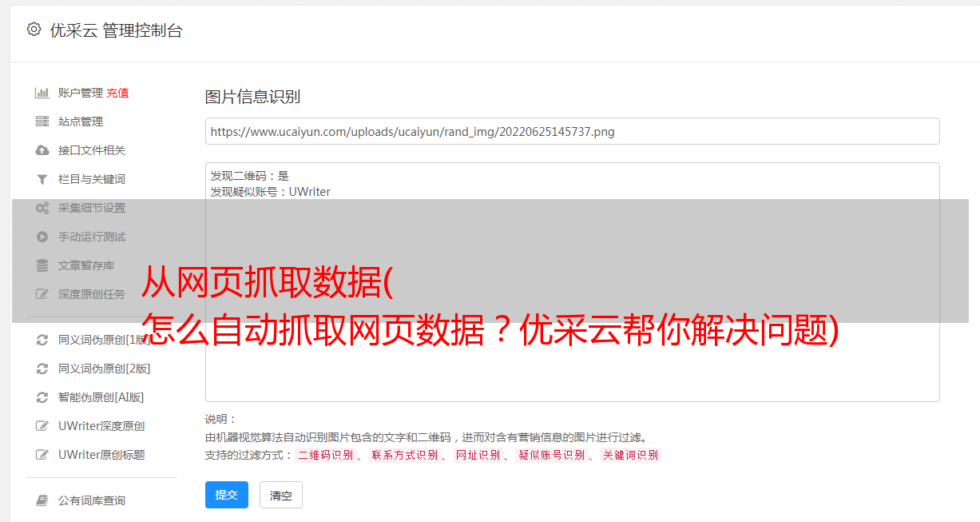The height and width of the screenshot is (522, 980).
Task: Click the server icon beside 站点管理
Action: [42, 122]
